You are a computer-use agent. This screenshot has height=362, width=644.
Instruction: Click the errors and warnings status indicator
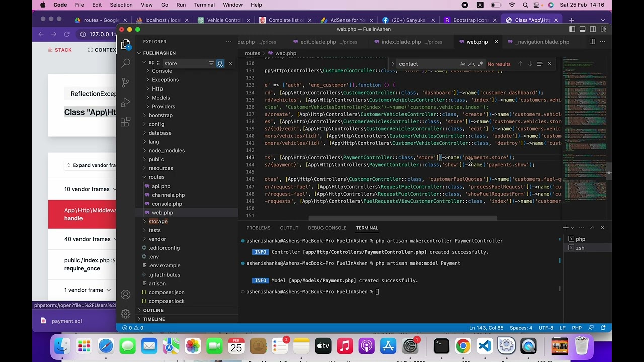pos(133,328)
